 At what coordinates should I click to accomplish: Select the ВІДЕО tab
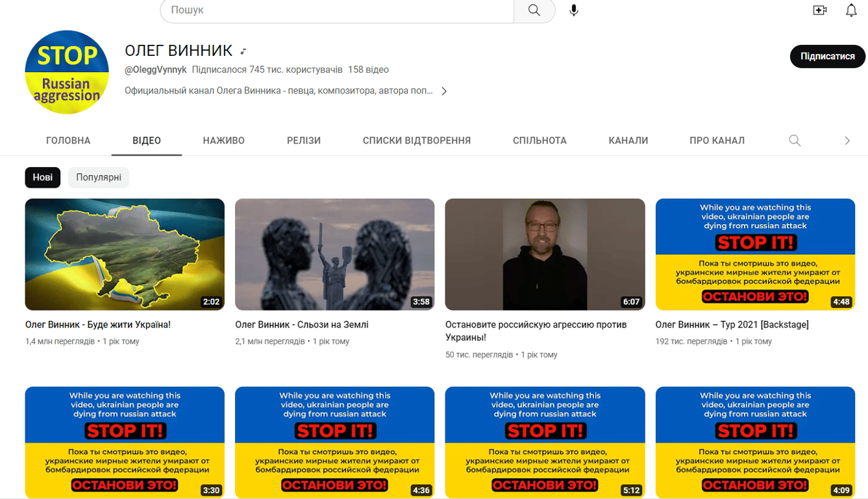click(147, 140)
